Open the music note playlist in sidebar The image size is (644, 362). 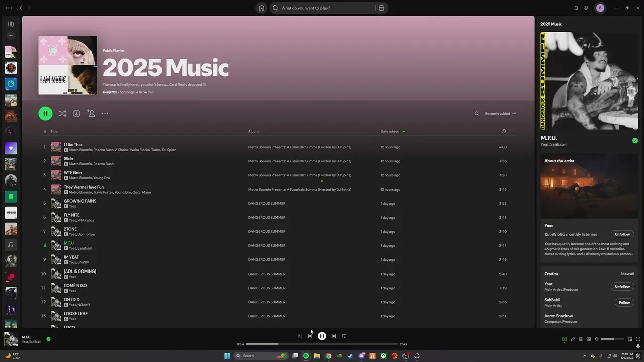(x=11, y=245)
